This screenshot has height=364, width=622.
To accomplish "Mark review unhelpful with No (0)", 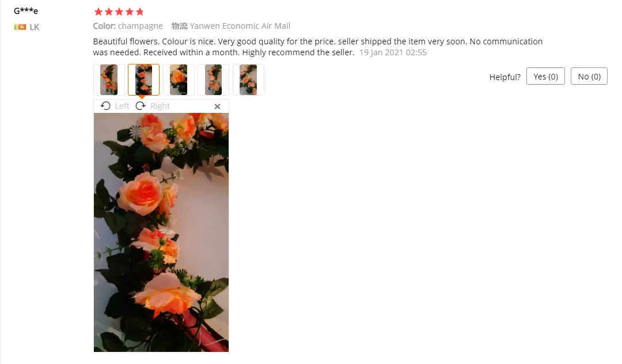I will pos(589,76).
